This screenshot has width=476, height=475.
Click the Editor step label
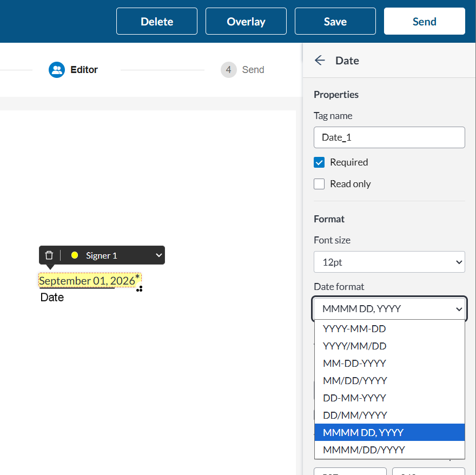84,70
